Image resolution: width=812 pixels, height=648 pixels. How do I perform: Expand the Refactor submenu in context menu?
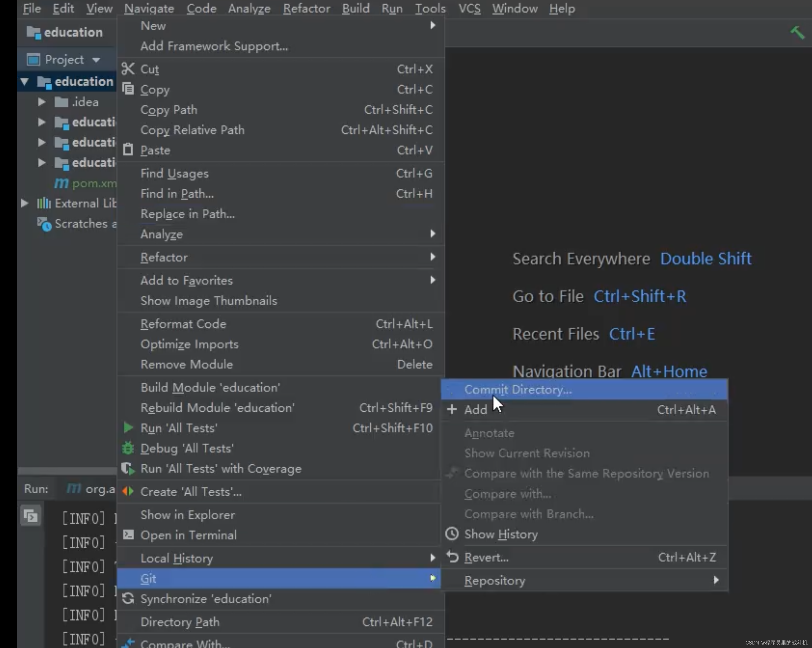click(x=433, y=257)
